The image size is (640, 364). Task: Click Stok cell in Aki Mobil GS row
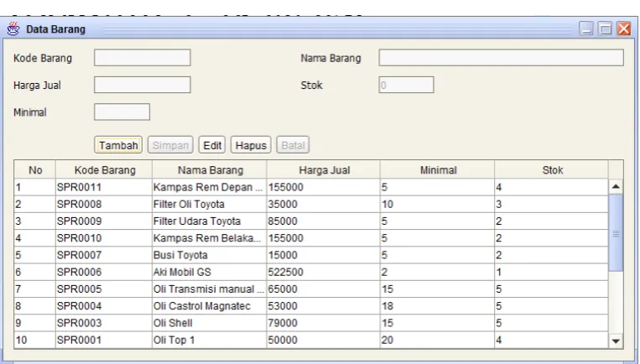(552, 273)
